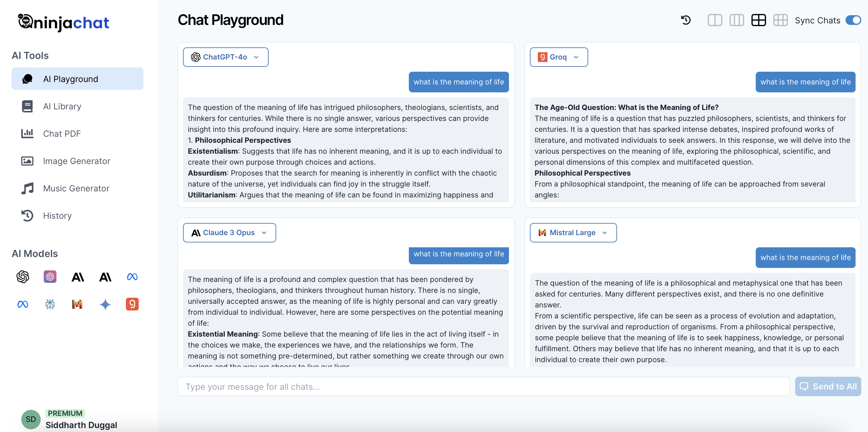Go to Music Generator in sidebar
The height and width of the screenshot is (432, 868).
[x=76, y=188]
